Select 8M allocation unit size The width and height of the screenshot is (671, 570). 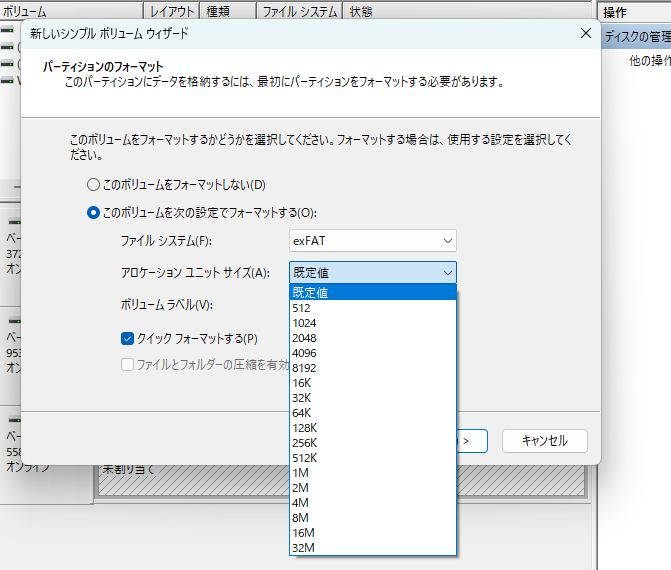click(373, 518)
